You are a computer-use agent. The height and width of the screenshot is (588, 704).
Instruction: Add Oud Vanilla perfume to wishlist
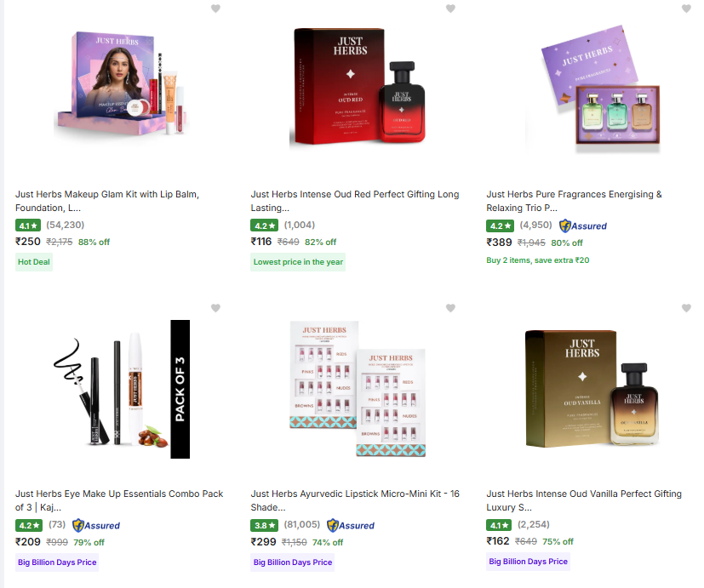click(x=686, y=308)
